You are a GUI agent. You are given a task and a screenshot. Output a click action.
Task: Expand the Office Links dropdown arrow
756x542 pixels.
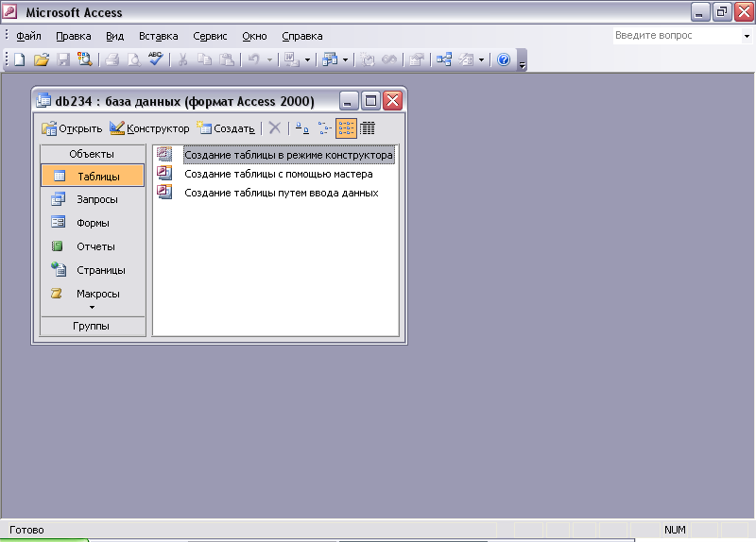pos(307,60)
